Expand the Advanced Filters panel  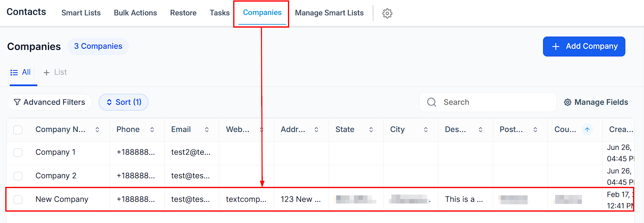(x=49, y=102)
